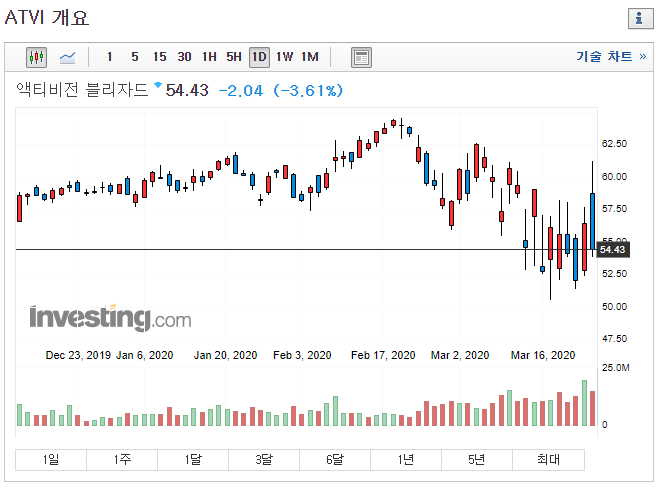This screenshot has width=665, height=489.
Task: Select the 6달 range tab
Action: tap(335, 460)
